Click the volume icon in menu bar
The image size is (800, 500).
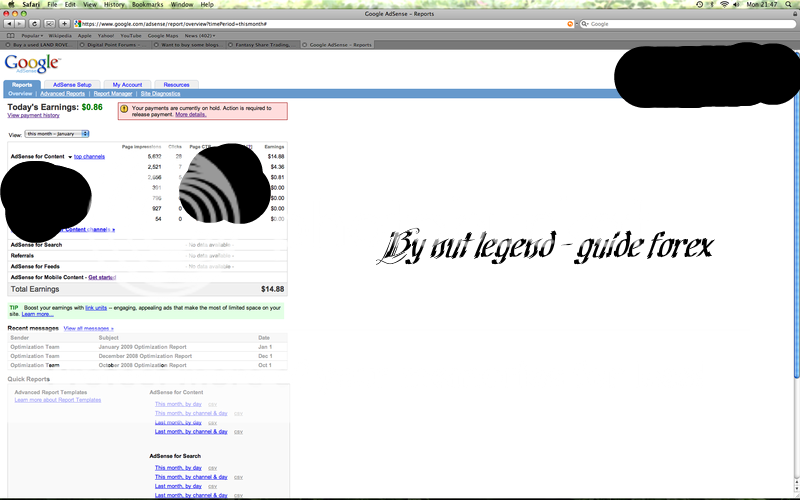click(x=736, y=4)
